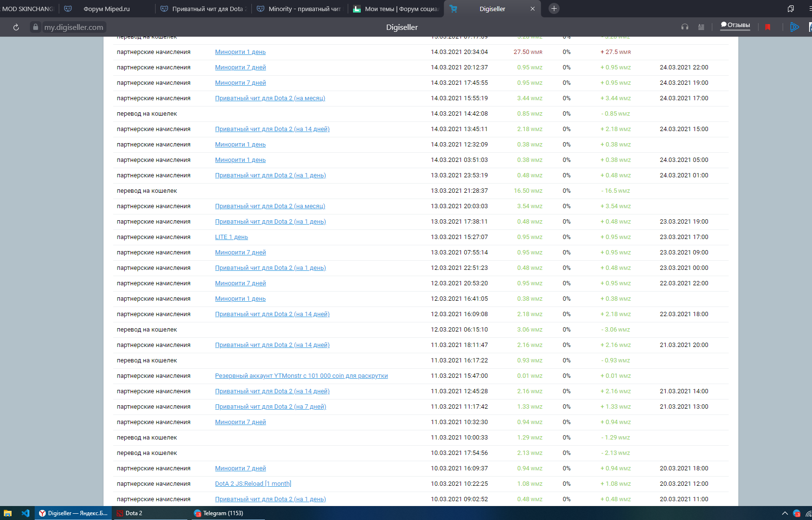Viewport: 812px width, 520px height.
Task: Open Приватный чит (на 7 дней) link
Action: (x=271, y=407)
